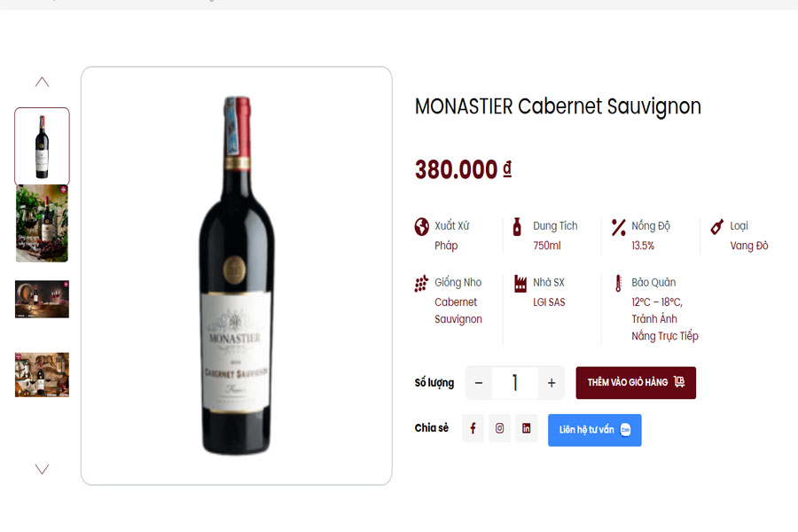Click the grape variety icon

coord(422,284)
